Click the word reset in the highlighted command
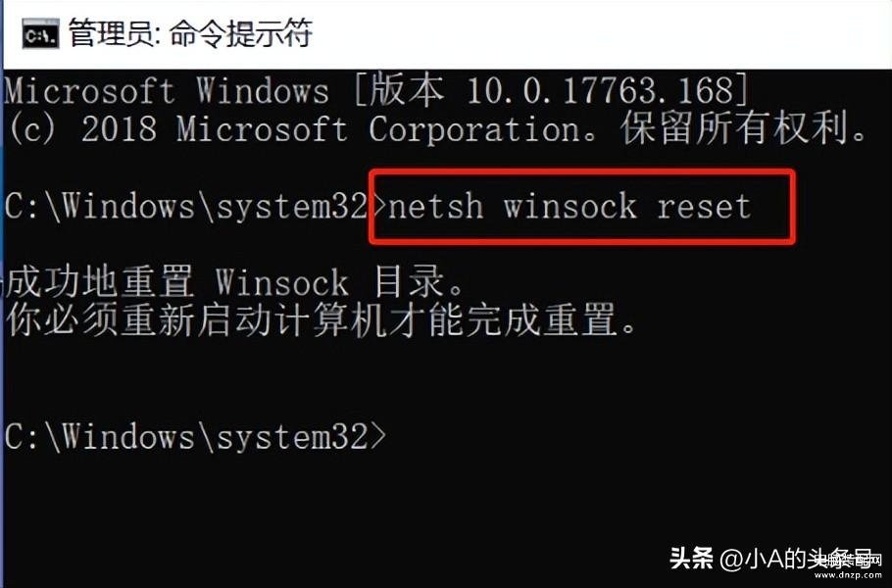This screenshot has height=588, width=892. tap(704, 207)
